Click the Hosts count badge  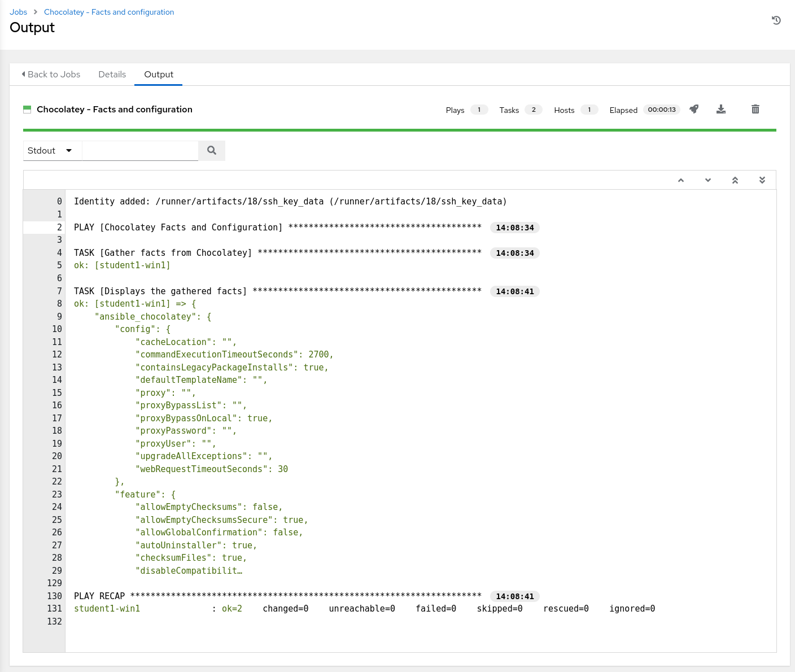[589, 110]
